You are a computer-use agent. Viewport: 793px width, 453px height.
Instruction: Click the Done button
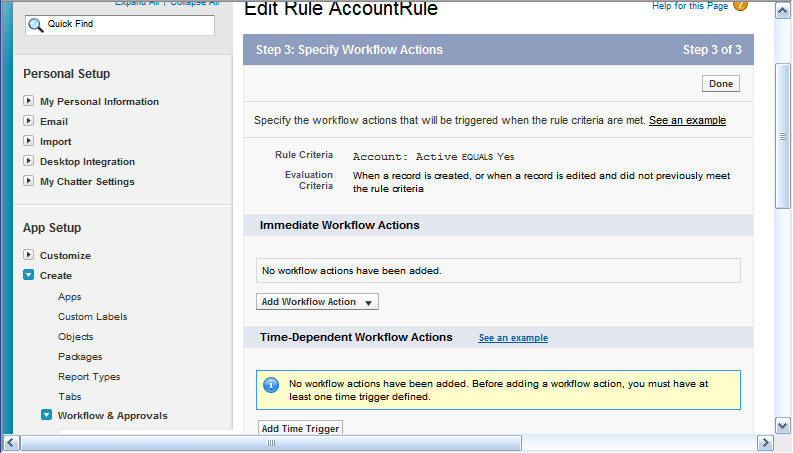721,84
